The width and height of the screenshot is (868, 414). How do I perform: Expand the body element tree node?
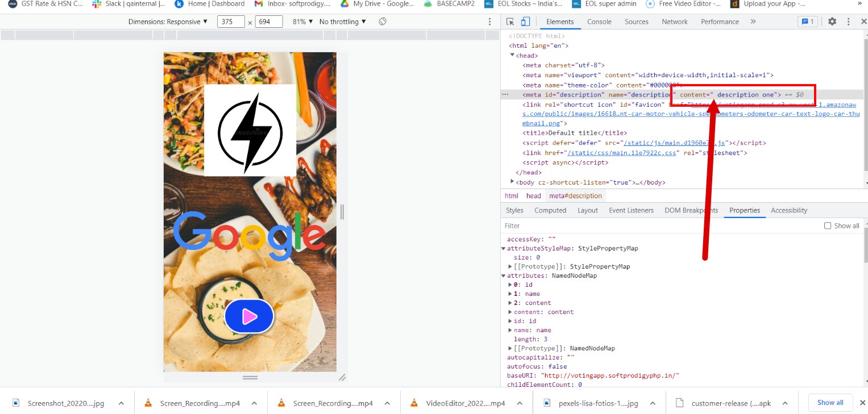coord(512,182)
